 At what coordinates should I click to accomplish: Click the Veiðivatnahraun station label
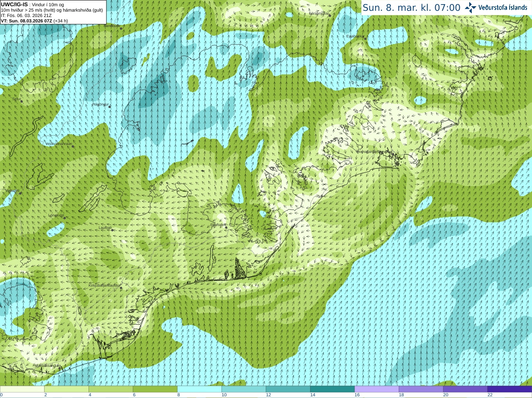(59, 144)
